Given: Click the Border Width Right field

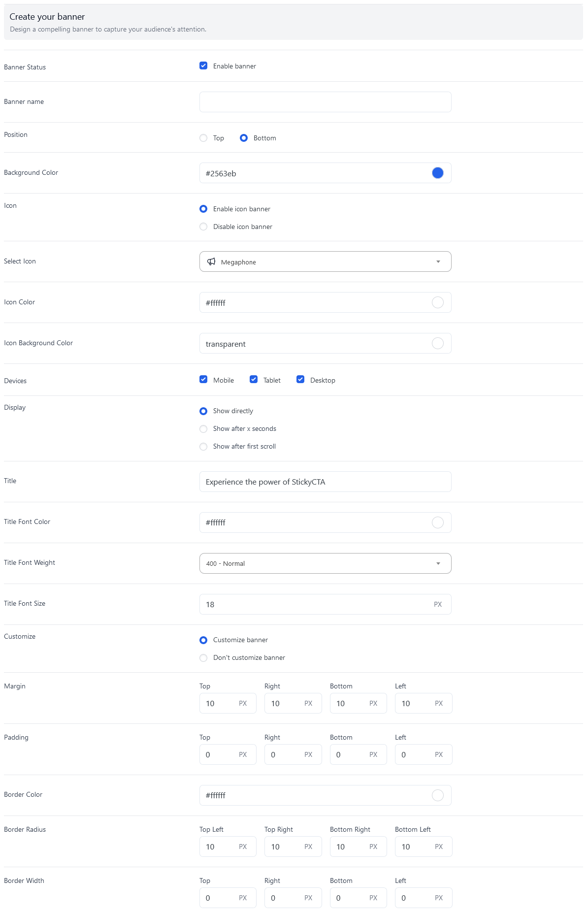Looking at the screenshot, I should point(293,898).
